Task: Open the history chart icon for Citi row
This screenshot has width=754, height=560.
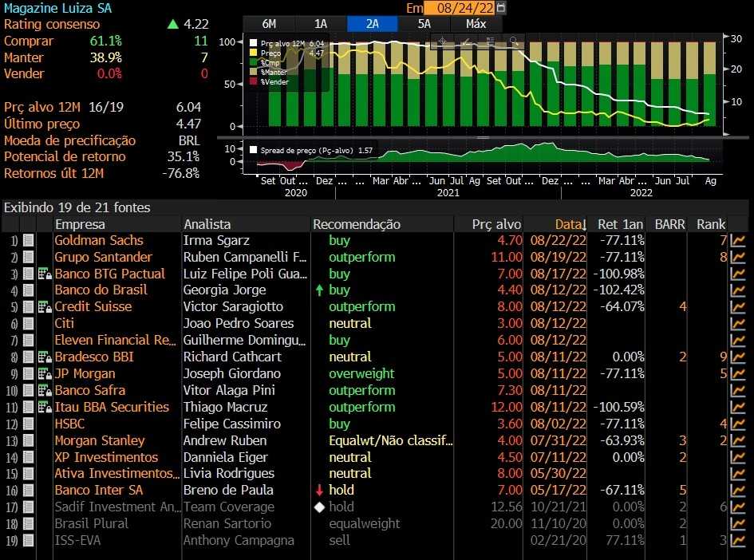Action: point(737,324)
